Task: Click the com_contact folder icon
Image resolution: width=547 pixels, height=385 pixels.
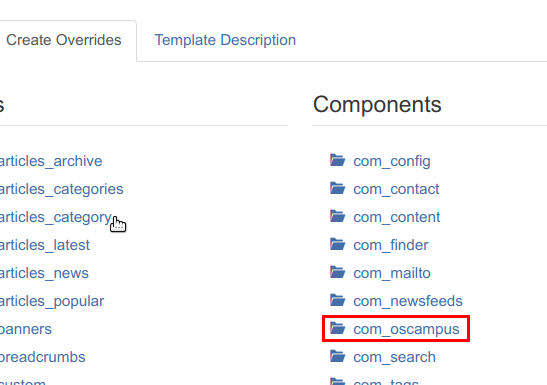Action: point(337,188)
